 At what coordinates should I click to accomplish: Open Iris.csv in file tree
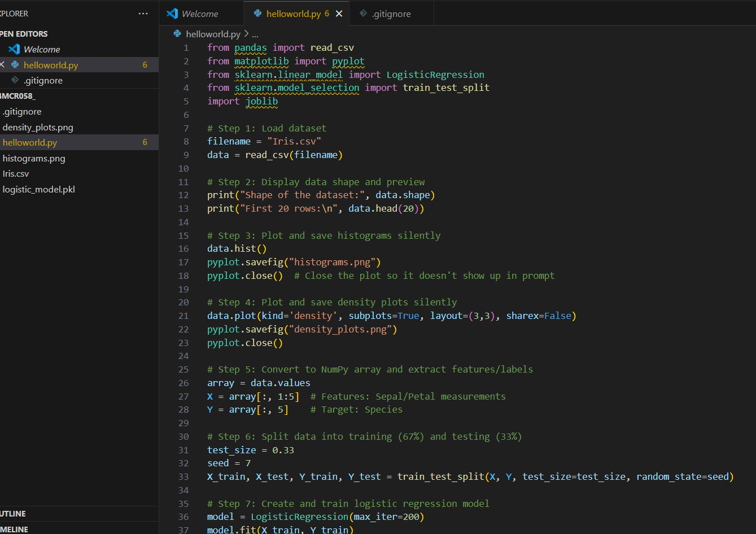(x=79, y=173)
